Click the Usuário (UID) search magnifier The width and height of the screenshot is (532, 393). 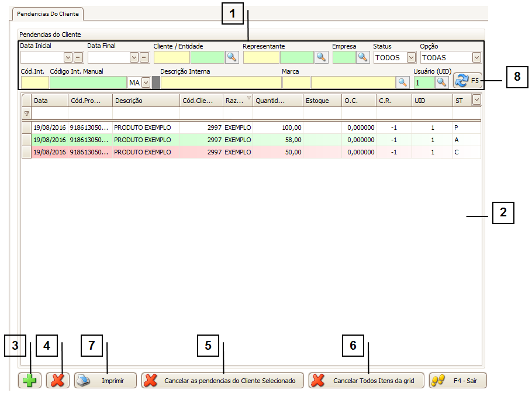click(441, 82)
